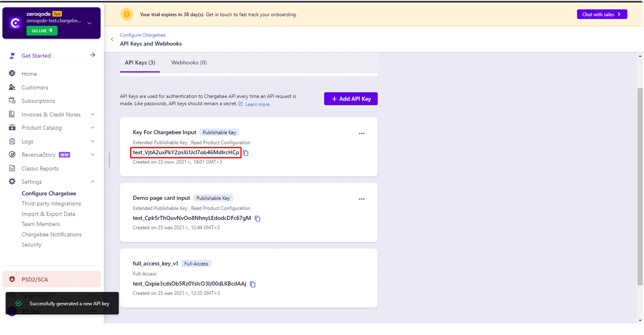Click the Get Started arrow icon

[92, 55]
